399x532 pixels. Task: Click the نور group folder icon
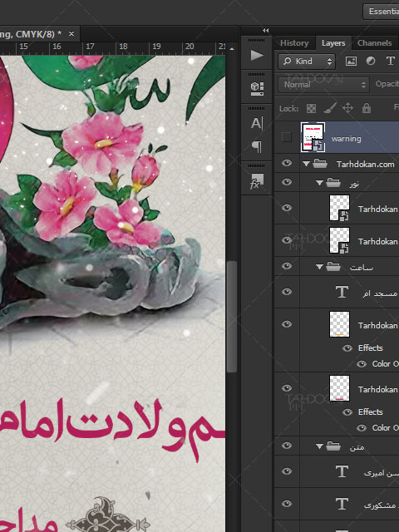pos(333,183)
